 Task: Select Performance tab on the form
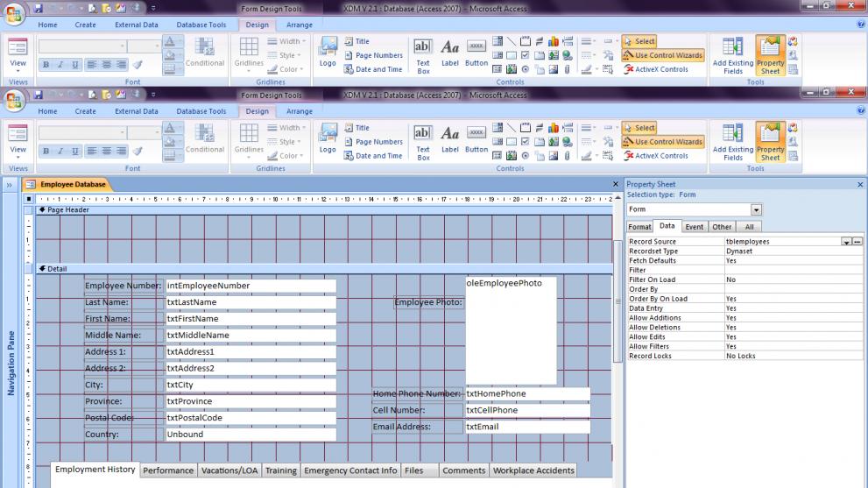coord(168,470)
